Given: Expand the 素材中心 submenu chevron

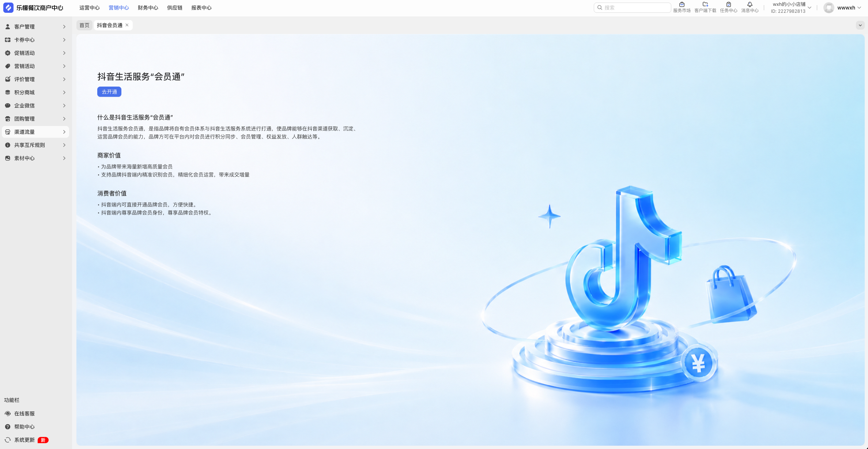Looking at the screenshot, I should coord(64,158).
